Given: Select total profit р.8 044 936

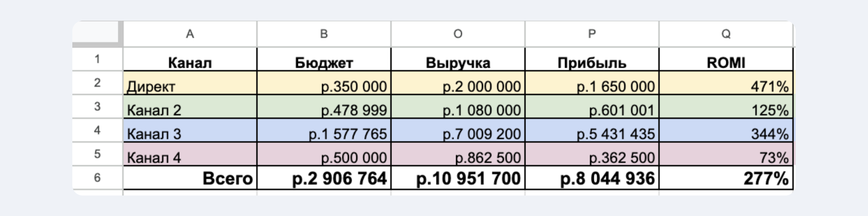Looking at the screenshot, I should pos(592,178).
